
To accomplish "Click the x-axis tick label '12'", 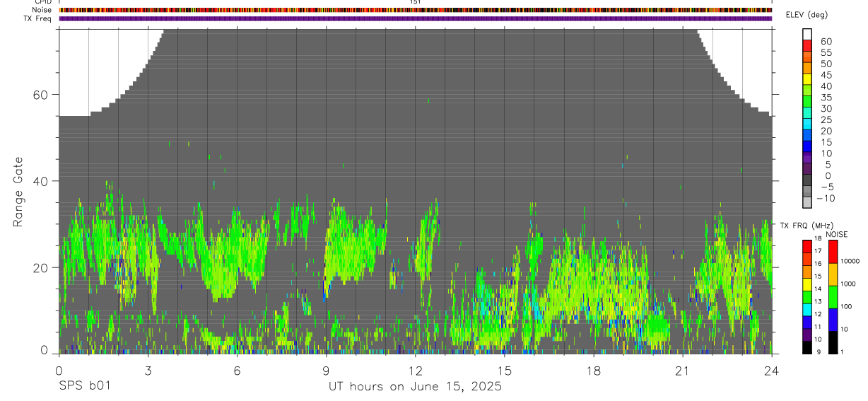I will [415, 371].
